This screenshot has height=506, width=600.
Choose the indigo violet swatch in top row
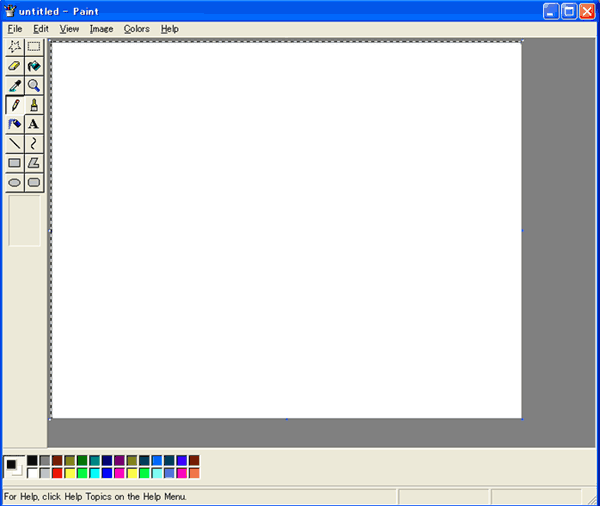[x=182, y=460]
